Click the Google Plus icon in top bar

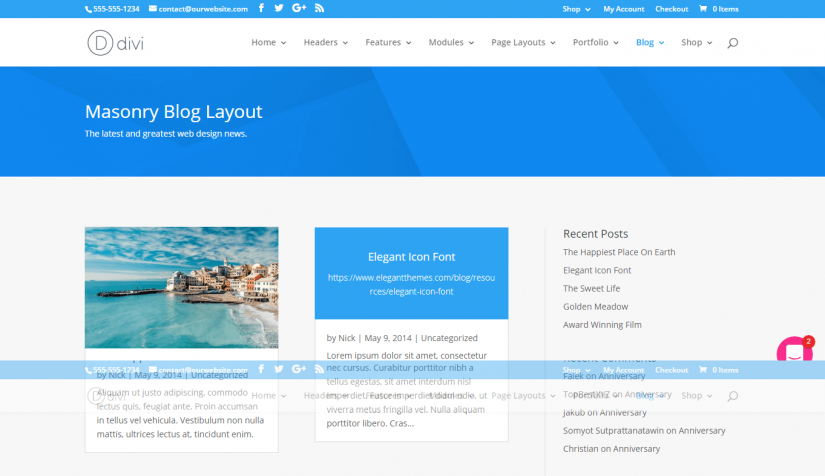(299, 8)
